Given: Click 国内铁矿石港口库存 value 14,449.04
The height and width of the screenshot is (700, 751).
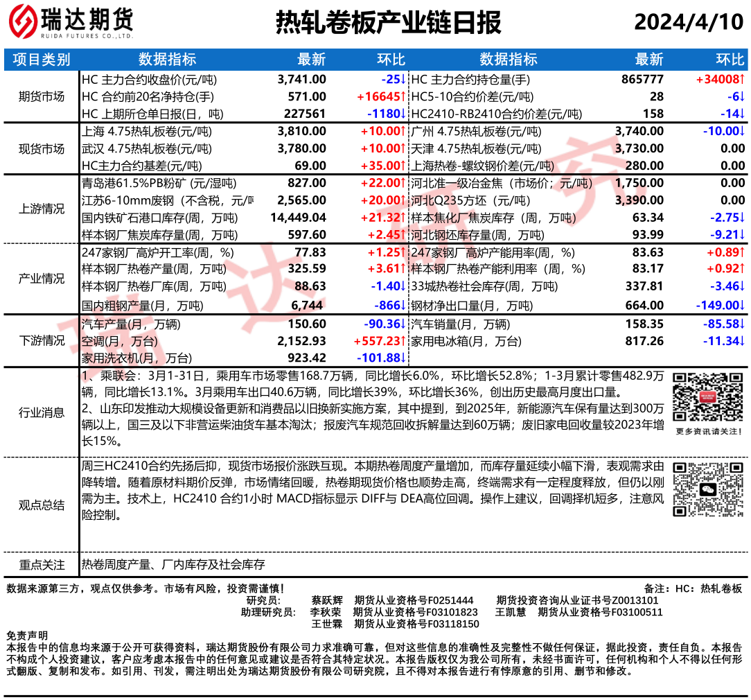Looking at the screenshot, I should pyautogui.click(x=298, y=218).
